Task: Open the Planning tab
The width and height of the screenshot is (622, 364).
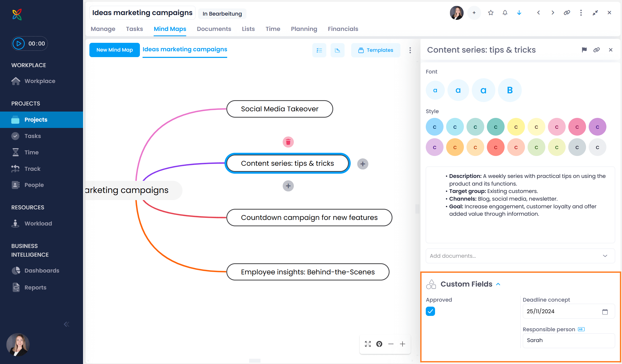Action: (x=304, y=29)
